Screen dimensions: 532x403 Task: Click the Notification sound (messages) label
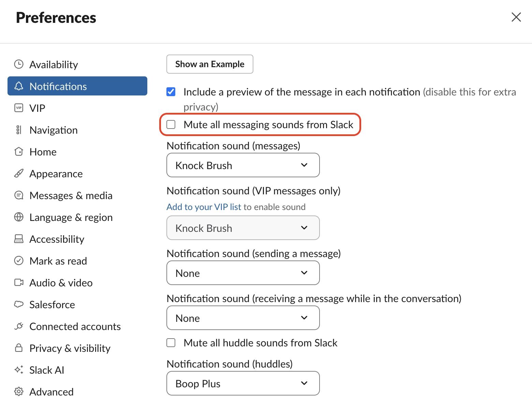[x=233, y=146]
